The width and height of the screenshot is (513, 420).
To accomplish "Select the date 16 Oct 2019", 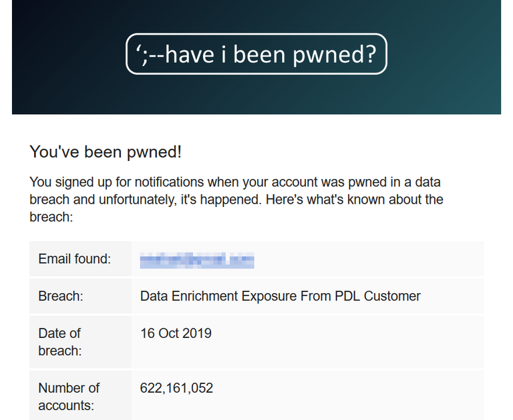I will pyautogui.click(x=176, y=333).
